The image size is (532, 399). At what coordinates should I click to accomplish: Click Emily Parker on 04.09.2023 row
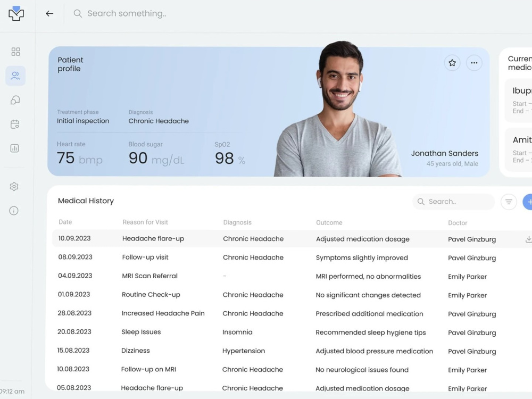click(467, 277)
